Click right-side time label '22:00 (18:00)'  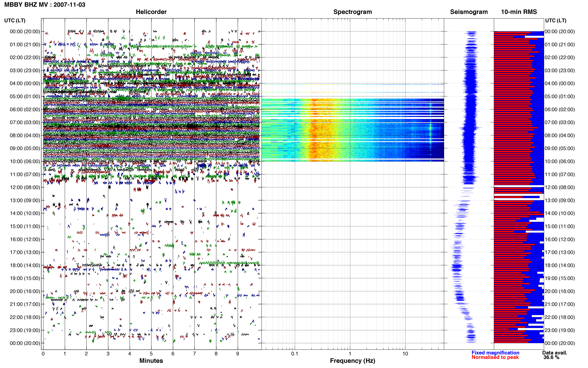pos(560,317)
